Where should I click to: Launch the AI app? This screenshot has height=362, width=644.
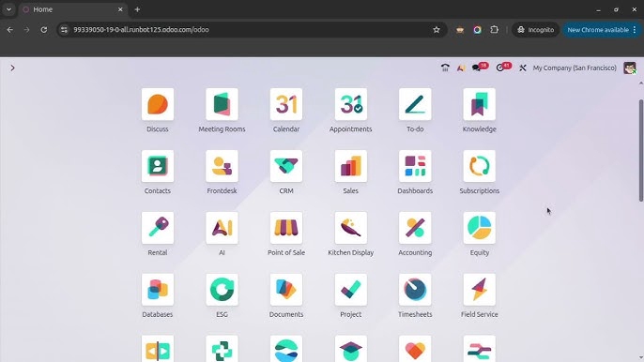222,228
